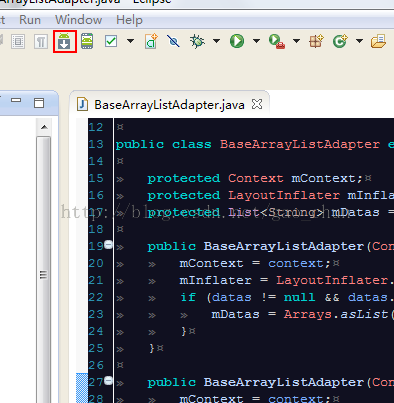Image resolution: width=394 pixels, height=403 pixels.
Task: Select BaseArrayListAdapter.java editor tab
Action: coord(169,105)
